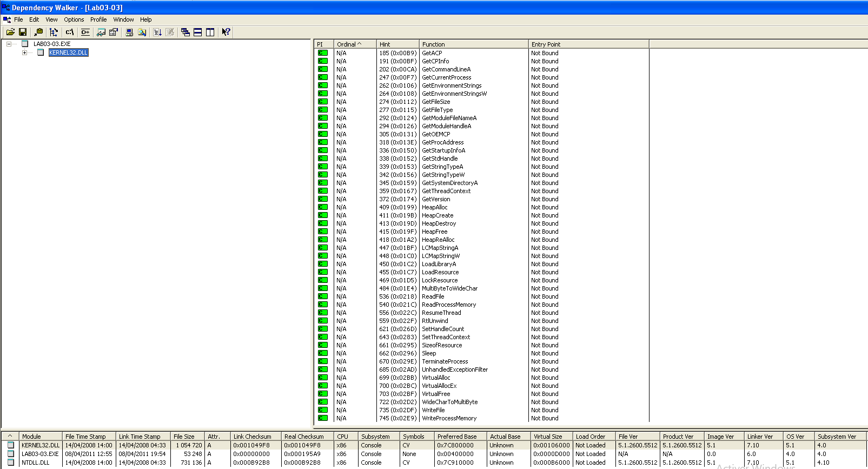868x469 pixels.
Task: Open the Options menu
Action: pos(74,19)
